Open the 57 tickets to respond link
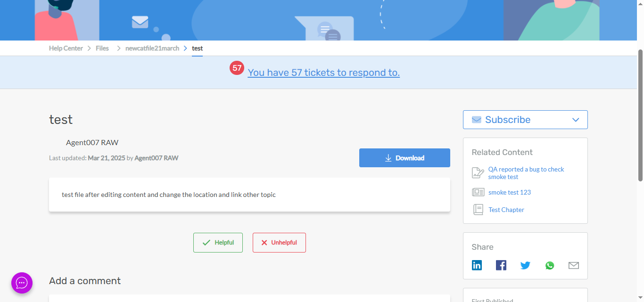Screen dimensions: 644x302 point(323,73)
